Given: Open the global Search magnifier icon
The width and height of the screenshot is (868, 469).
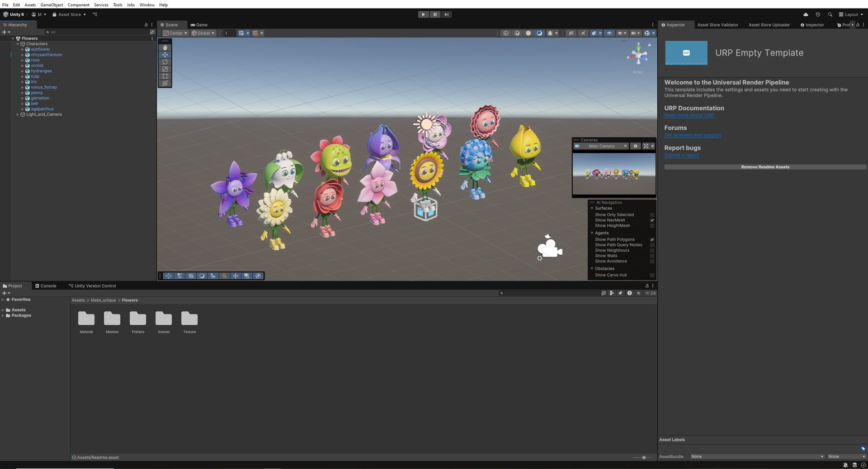Looking at the screenshot, I should click(830, 14).
